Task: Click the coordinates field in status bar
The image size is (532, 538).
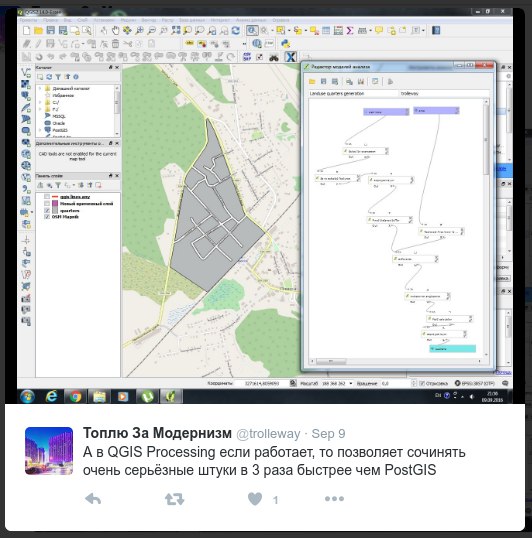Action: (262, 383)
